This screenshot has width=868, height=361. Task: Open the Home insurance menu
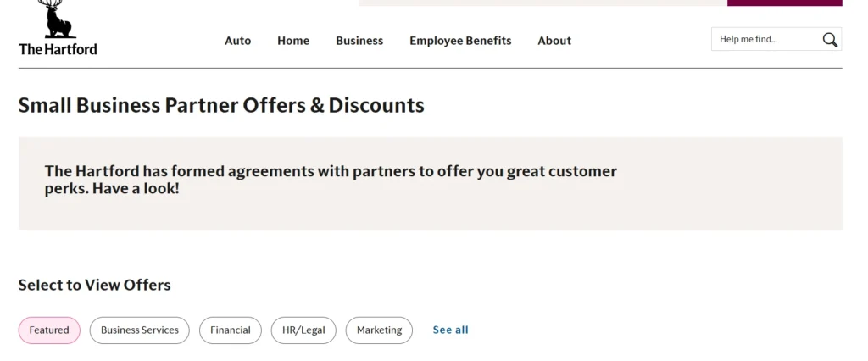point(292,41)
